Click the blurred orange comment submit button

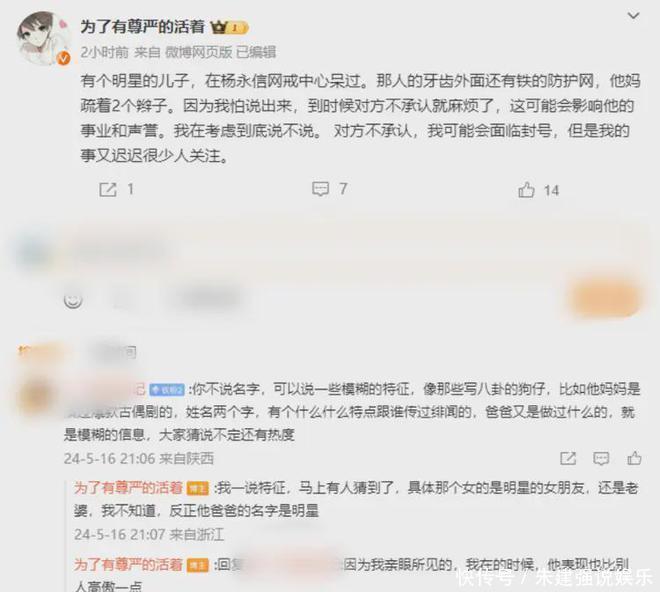(x=604, y=299)
